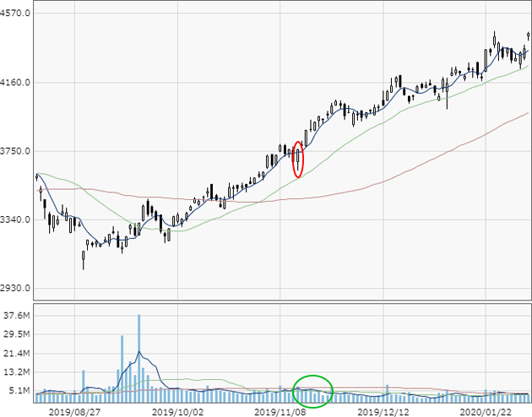Screen dimensions: 532x417
Task: Click the 3750.0 price axis label
Action: tap(14, 151)
